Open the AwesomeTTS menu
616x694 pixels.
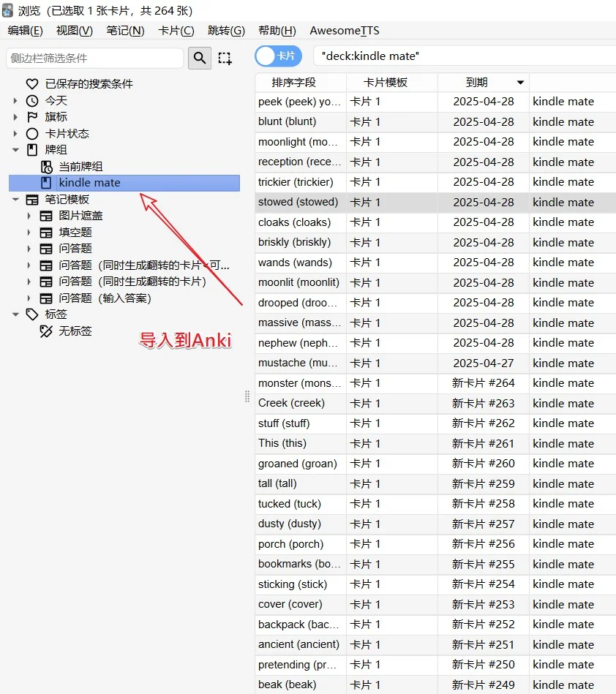coord(345,31)
